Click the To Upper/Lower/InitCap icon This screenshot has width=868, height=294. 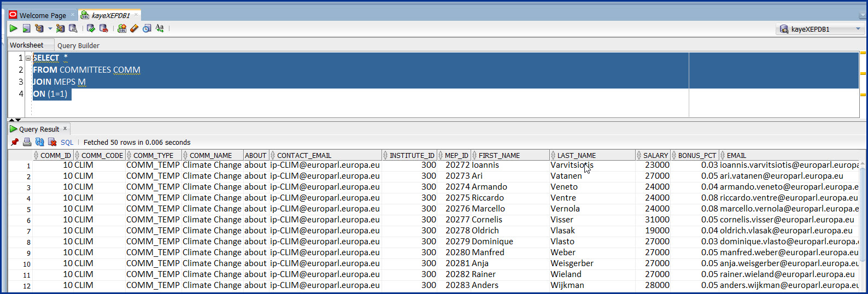pyautogui.click(x=160, y=28)
